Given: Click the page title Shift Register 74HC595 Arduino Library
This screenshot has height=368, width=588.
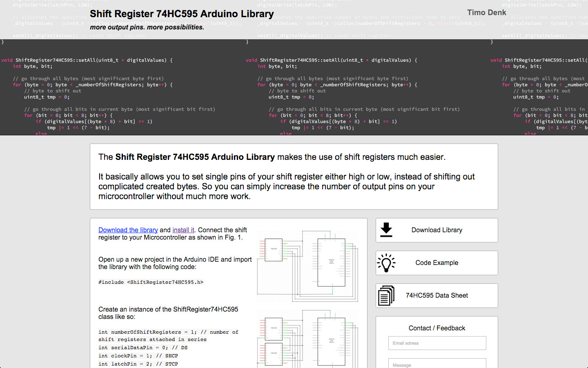Looking at the screenshot, I should click(x=182, y=14).
